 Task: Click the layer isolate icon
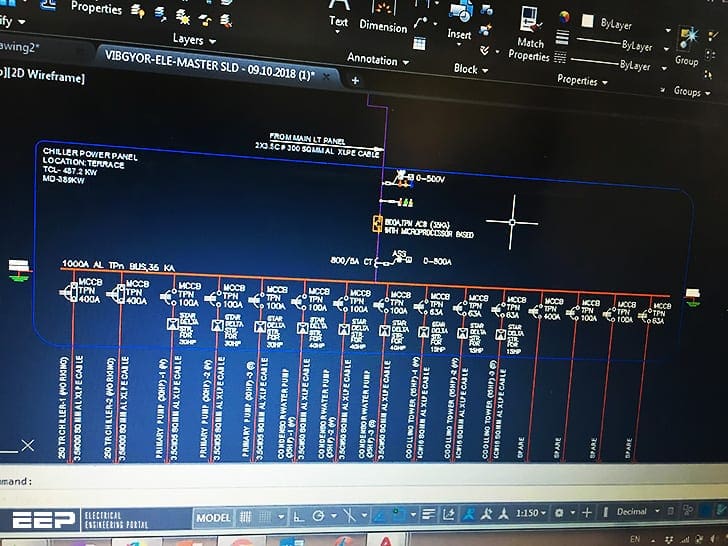click(x=160, y=14)
